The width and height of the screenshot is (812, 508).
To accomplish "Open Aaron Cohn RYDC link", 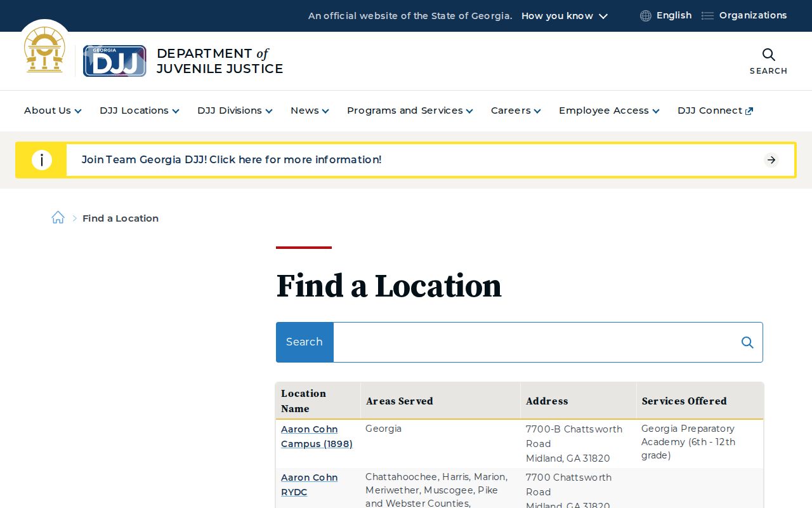I will [309, 485].
